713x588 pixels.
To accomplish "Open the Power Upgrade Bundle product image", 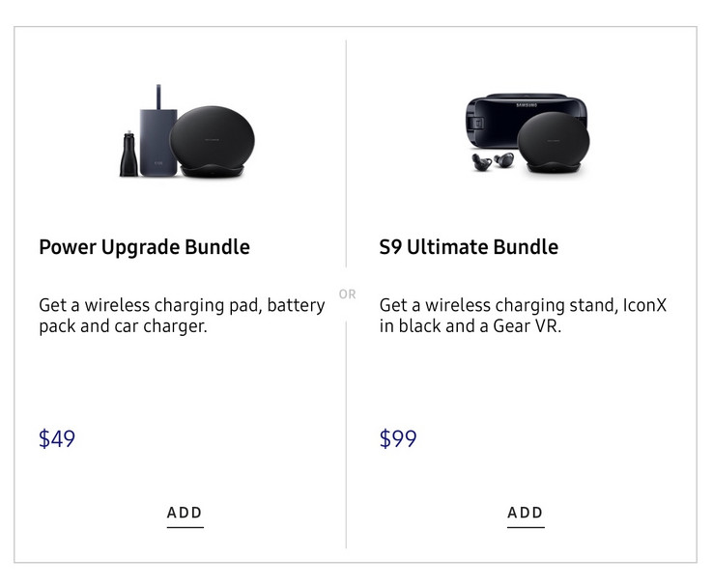I will click(x=186, y=131).
